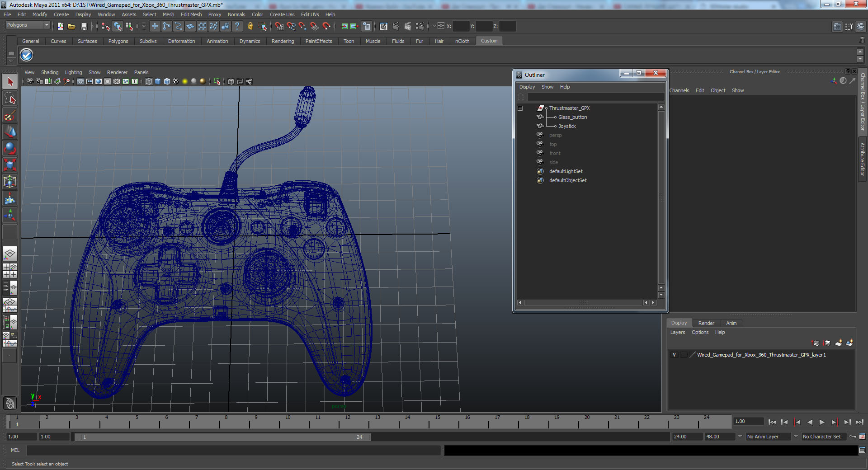Viewport: 868px width, 470px height.
Task: Activate the Move tool cone icon
Action: coord(10,132)
